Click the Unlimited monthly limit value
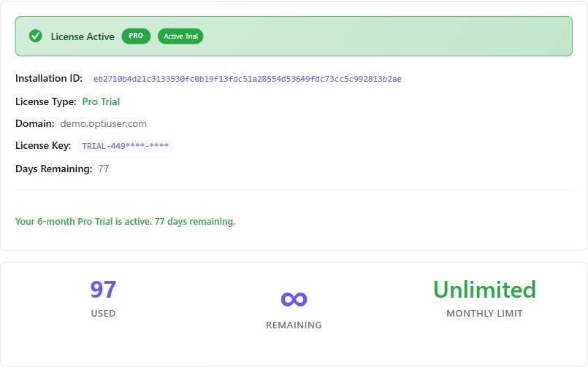The height and width of the screenshot is (367, 588). tap(484, 290)
